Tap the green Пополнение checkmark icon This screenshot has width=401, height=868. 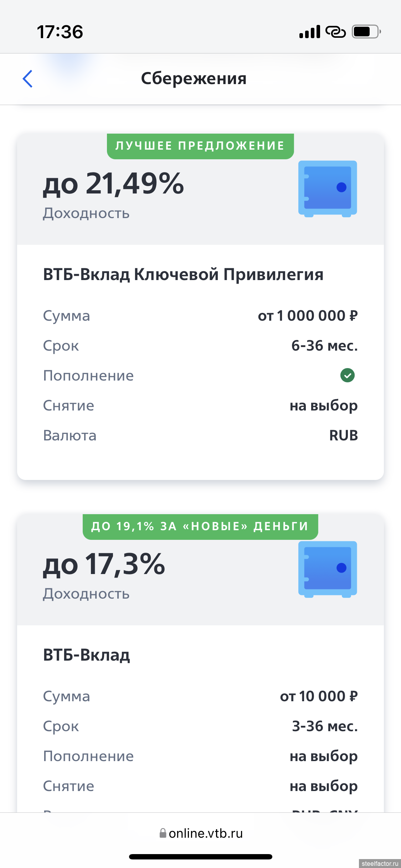point(347,375)
